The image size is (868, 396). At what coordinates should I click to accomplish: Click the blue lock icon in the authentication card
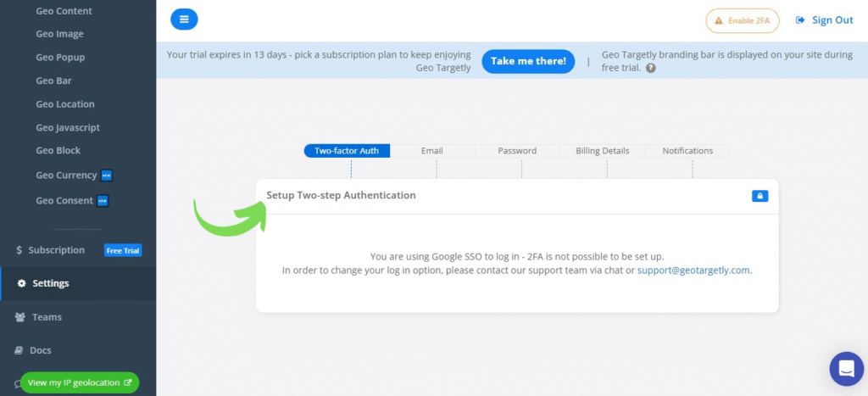[759, 196]
